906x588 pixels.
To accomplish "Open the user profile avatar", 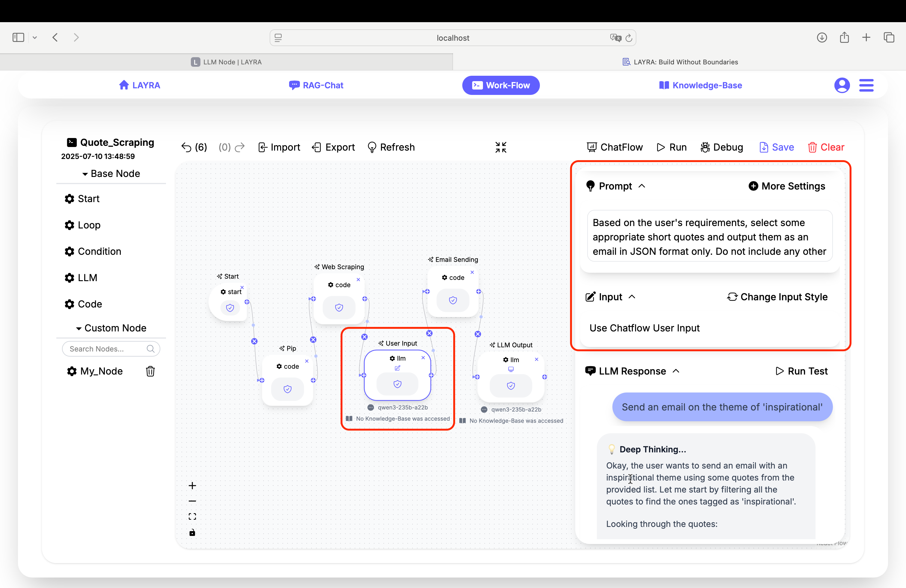I will (x=842, y=85).
